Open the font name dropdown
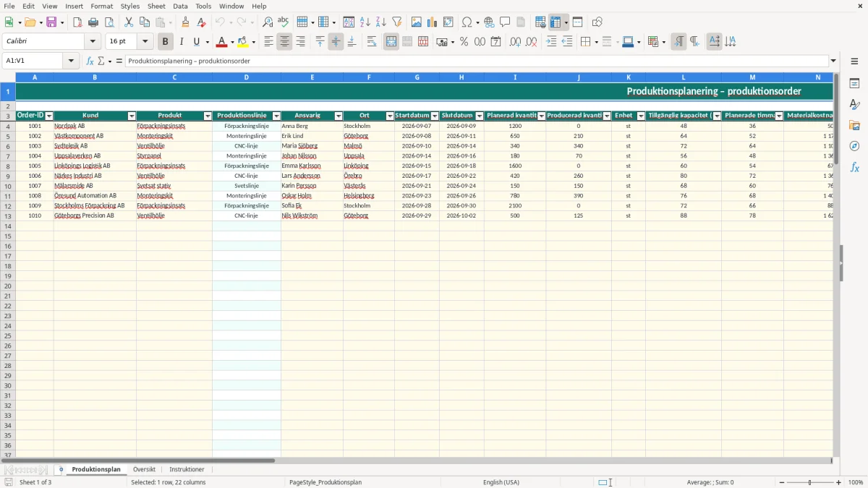This screenshot has width=868, height=488. point(93,42)
